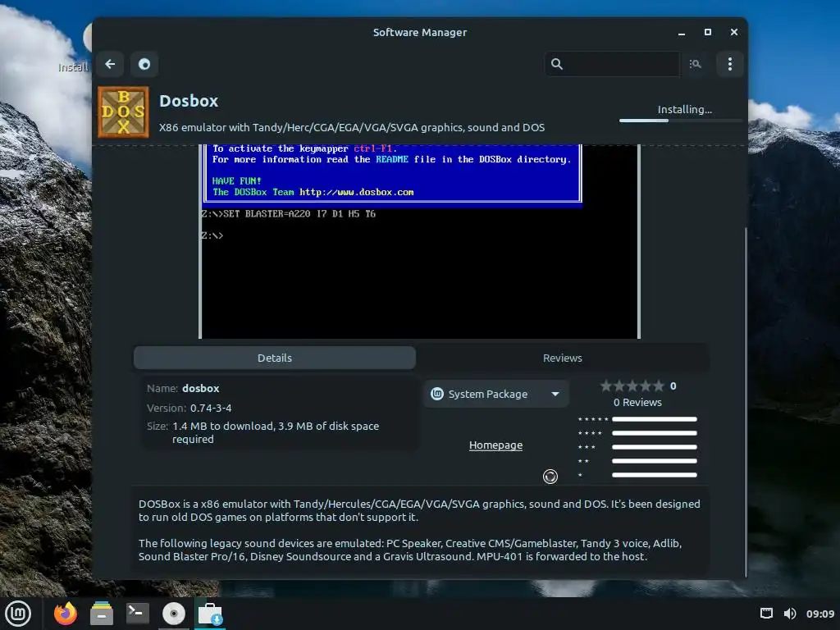Focus the search text field

(x=612, y=64)
